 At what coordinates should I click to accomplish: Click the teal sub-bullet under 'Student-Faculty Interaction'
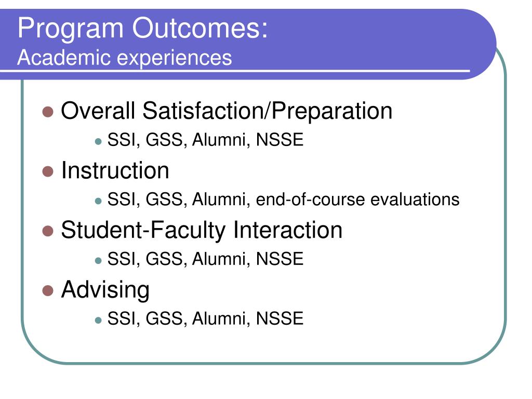click(98, 261)
